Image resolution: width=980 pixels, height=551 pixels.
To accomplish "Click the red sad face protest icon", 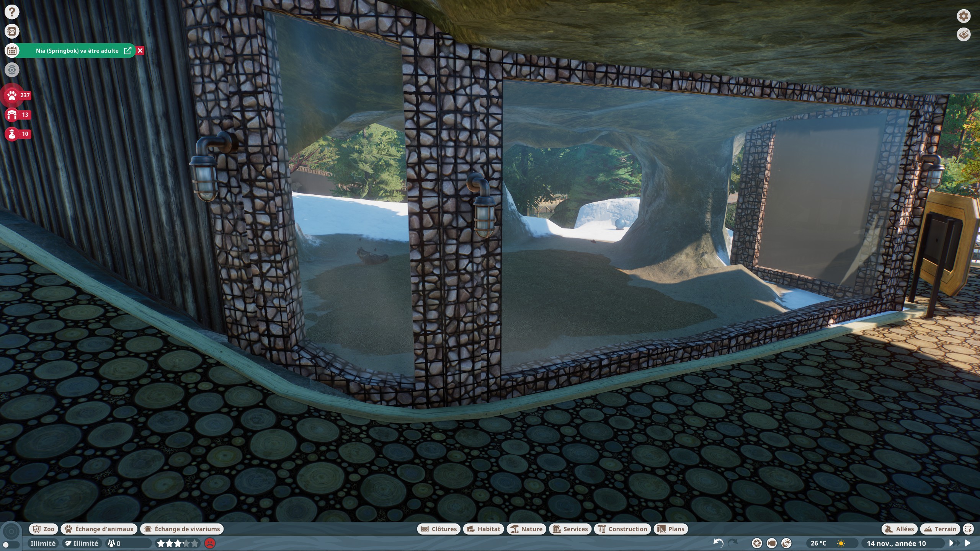I will click(x=210, y=543).
